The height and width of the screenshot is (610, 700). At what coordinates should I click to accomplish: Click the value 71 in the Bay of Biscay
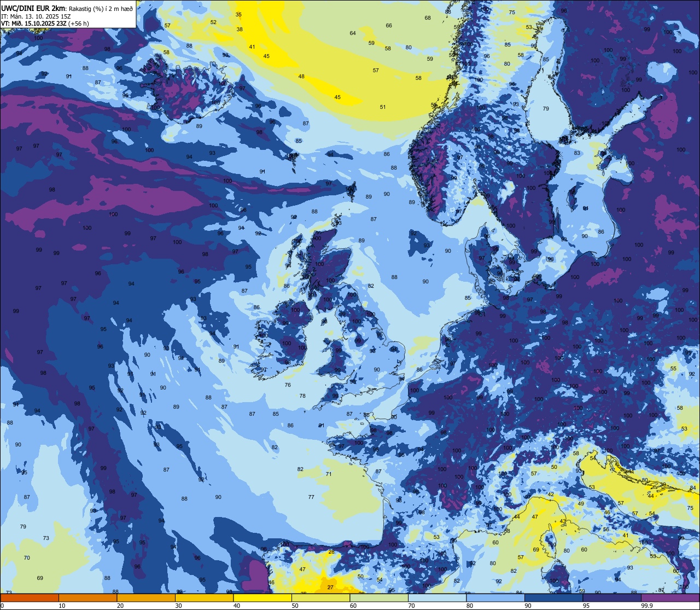coord(329,474)
